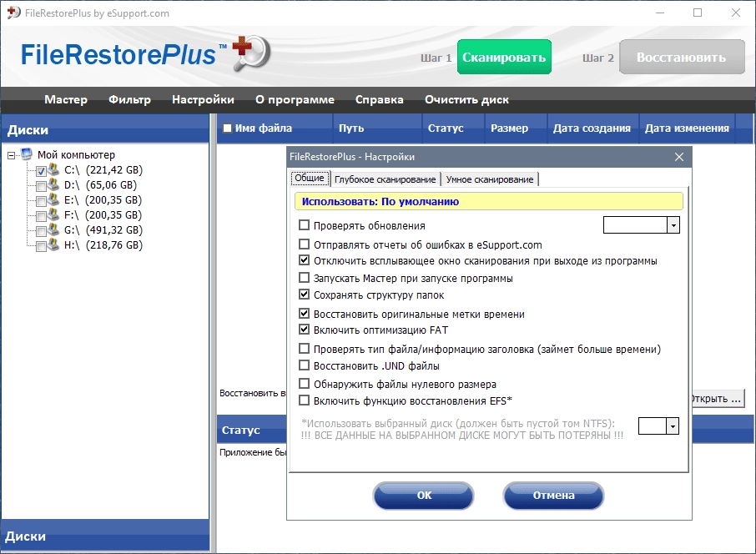Switch to Умное сканирование tab
This screenshot has width=756, height=554.
click(x=490, y=179)
